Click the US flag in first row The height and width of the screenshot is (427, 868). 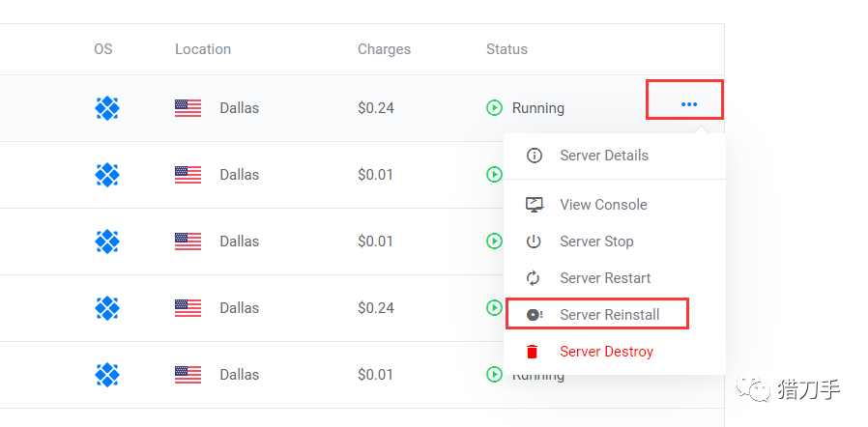pyautogui.click(x=188, y=108)
